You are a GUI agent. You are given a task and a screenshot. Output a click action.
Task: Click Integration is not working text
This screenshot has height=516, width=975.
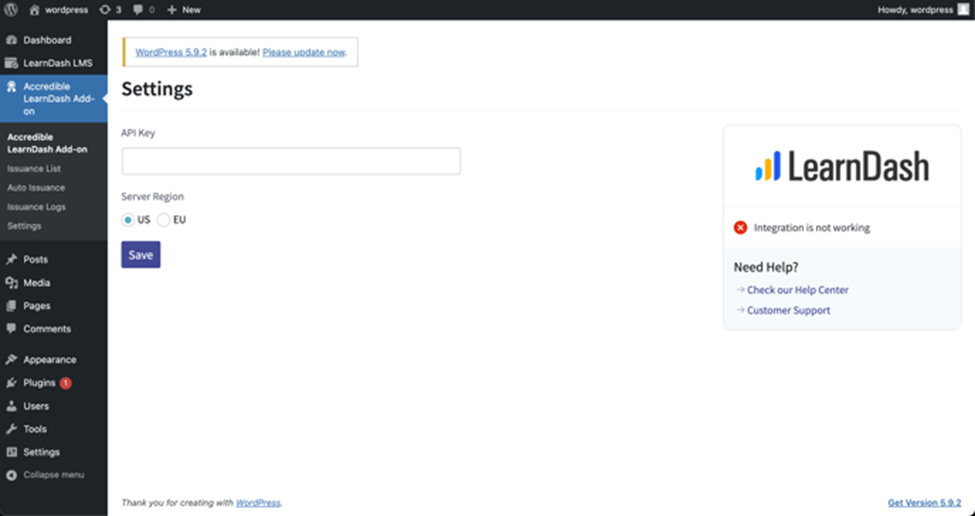(811, 228)
